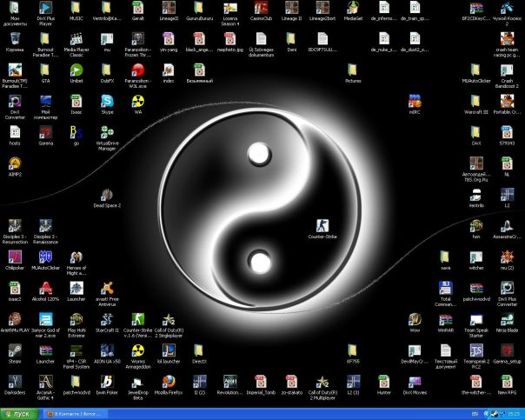Open the Skype desktop shortcut
Viewport: 525px width, 420px height.
click(107, 101)
